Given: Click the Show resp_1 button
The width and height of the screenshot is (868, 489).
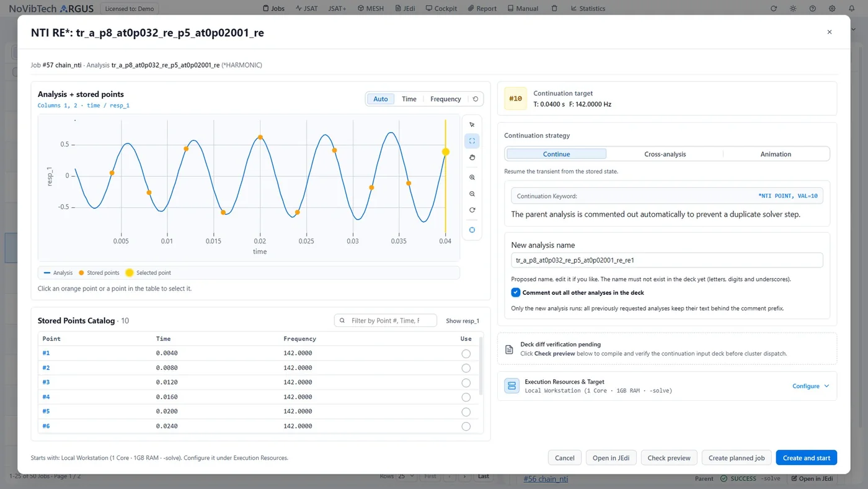Looking at the screenshot, I should tap(463, 321).
